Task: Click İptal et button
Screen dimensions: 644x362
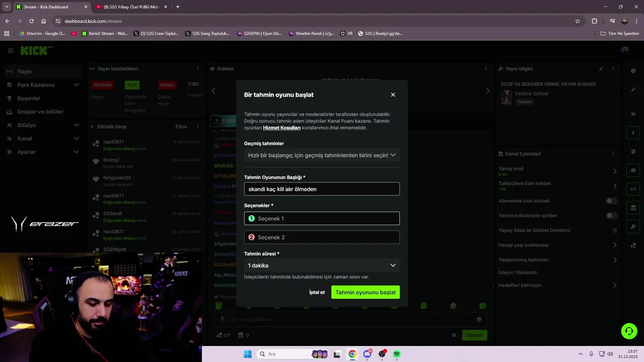Action: tap(317, 292)
